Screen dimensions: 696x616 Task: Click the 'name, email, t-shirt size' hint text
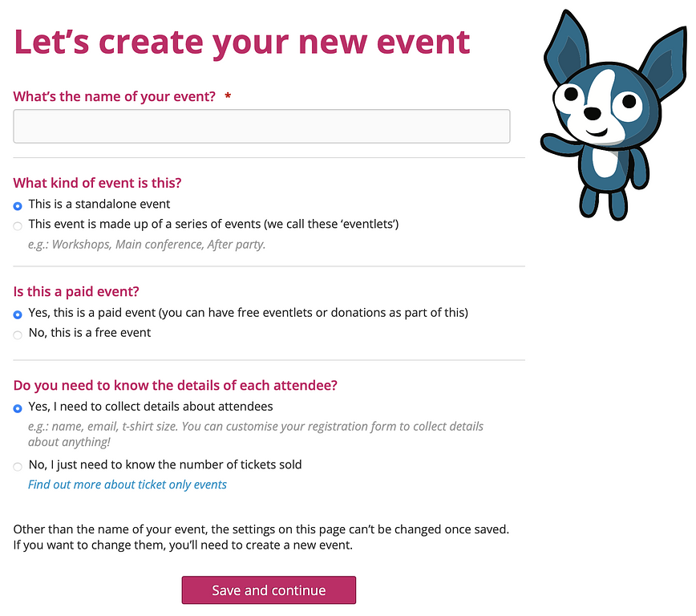[256, 434]
